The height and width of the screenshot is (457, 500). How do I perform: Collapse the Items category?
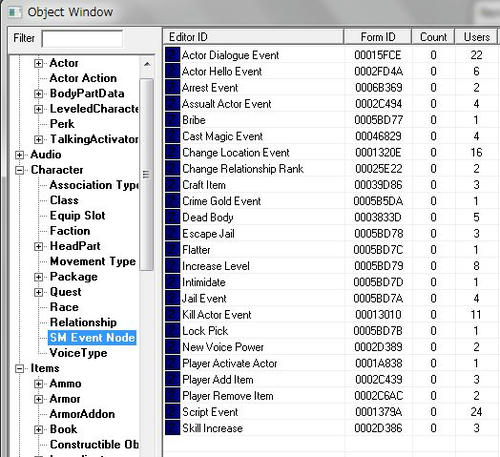pos(20,369)
